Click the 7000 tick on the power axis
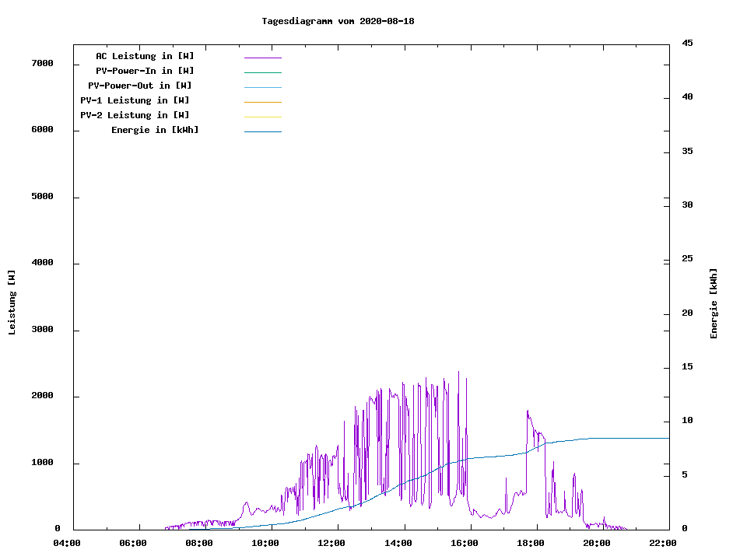The width and height of the screenshot is (747, 560). [x=42, y=63]
